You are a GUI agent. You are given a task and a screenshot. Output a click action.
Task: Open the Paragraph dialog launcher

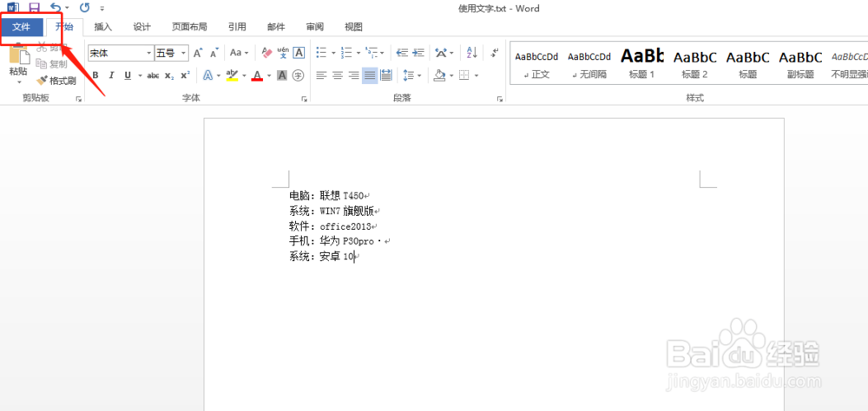click(x=500, y=99)
